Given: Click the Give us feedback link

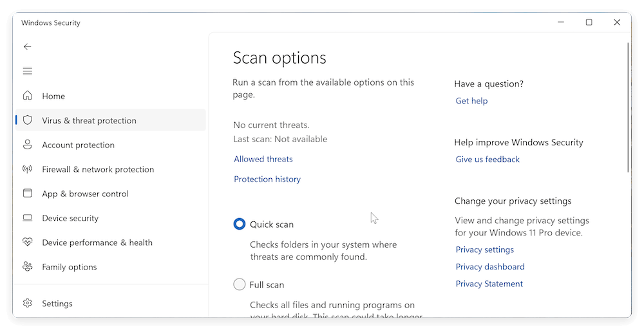Looking at the screenshot, I should [488, 160].
